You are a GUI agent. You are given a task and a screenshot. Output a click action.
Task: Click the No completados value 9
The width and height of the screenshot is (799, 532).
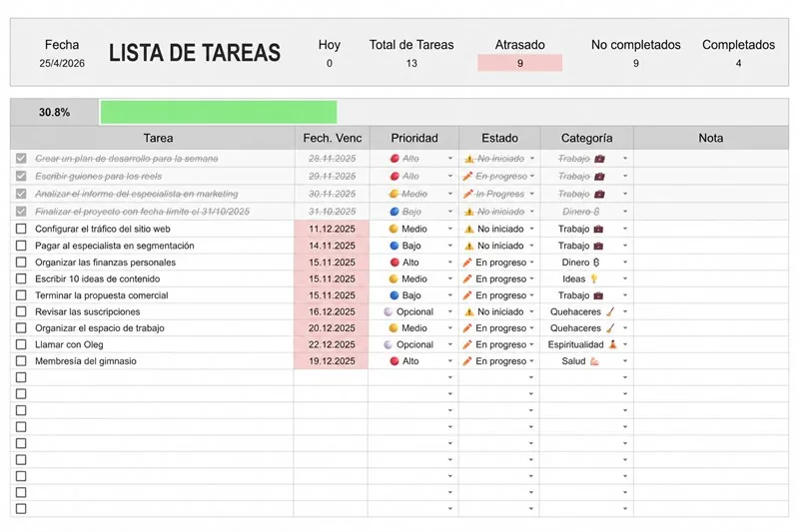point(636,63)
